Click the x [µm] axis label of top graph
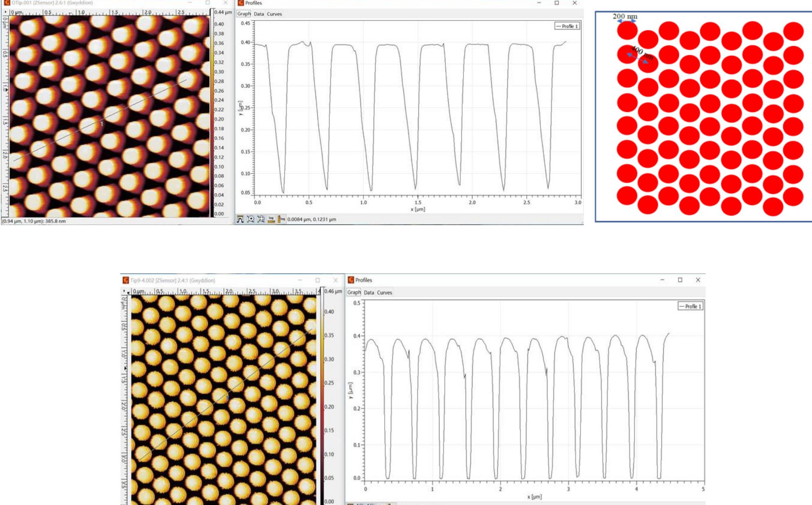This screenshot has width=812, height=505. tap(418, 209)
